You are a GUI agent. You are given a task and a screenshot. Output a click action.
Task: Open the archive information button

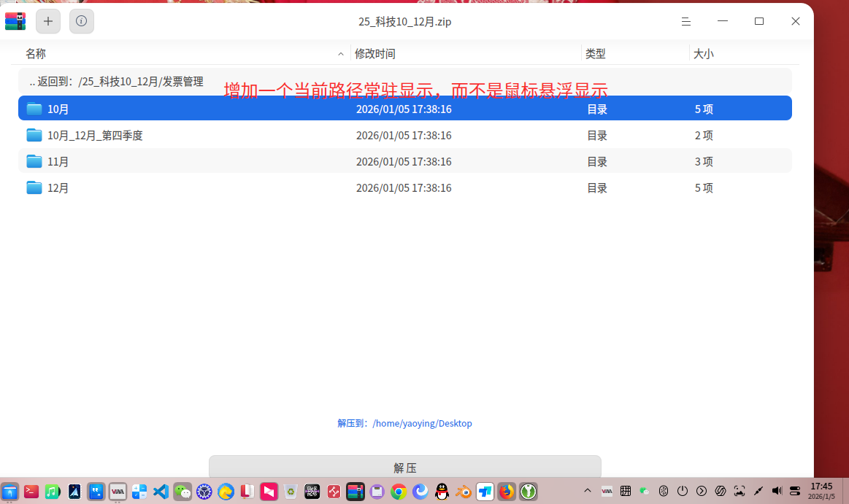81,21
